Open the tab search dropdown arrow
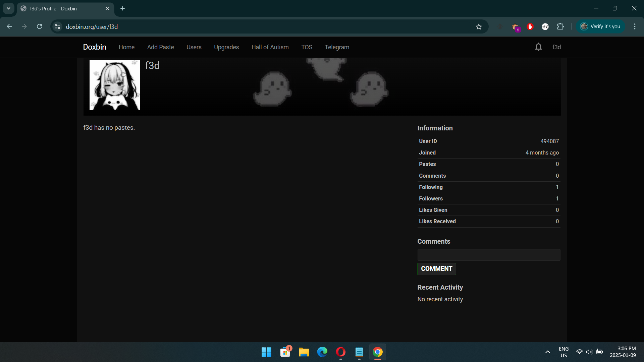 tap(8, 8)
